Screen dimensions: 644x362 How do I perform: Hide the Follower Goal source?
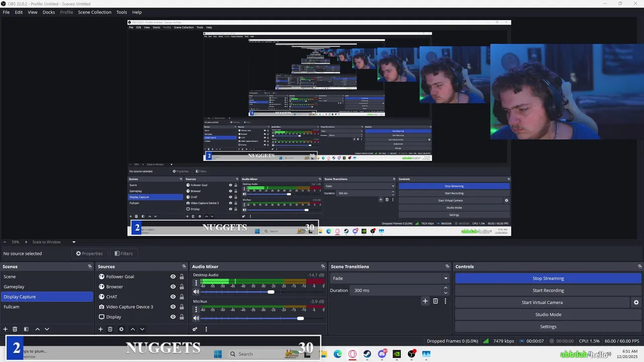coord(173,277)
